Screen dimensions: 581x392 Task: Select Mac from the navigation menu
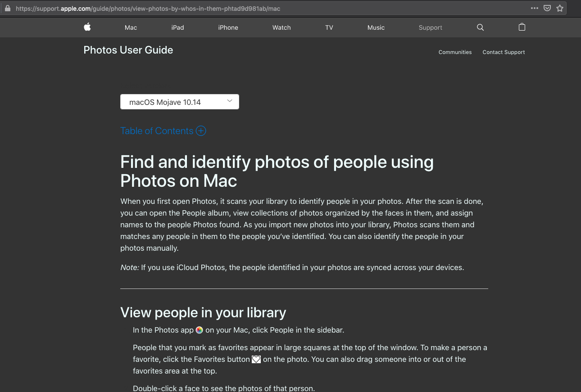point(131,27)
